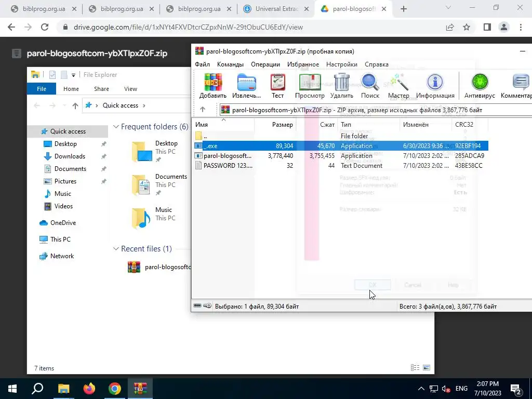Screen dimensions: 532x399
Task: Open the Share tab in File Explorer
Action: click(101, 89)
